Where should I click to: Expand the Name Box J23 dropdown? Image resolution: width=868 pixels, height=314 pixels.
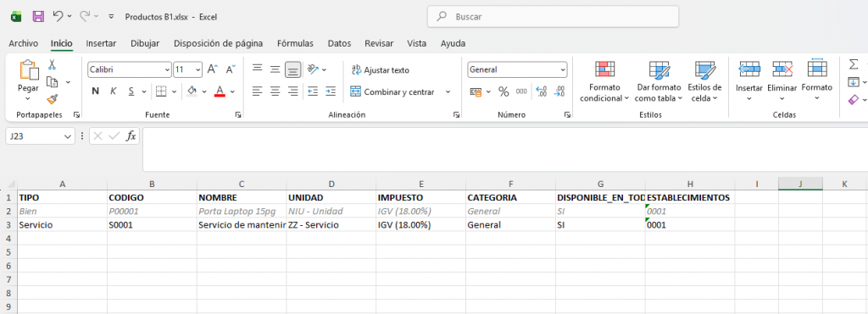(x=68, y=136)
